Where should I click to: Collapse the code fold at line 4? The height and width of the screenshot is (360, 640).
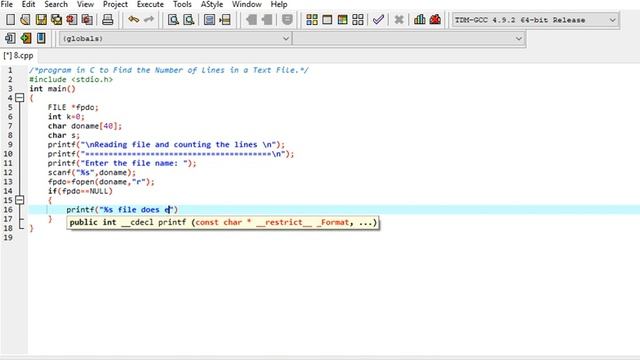click(x=20, y=98)
